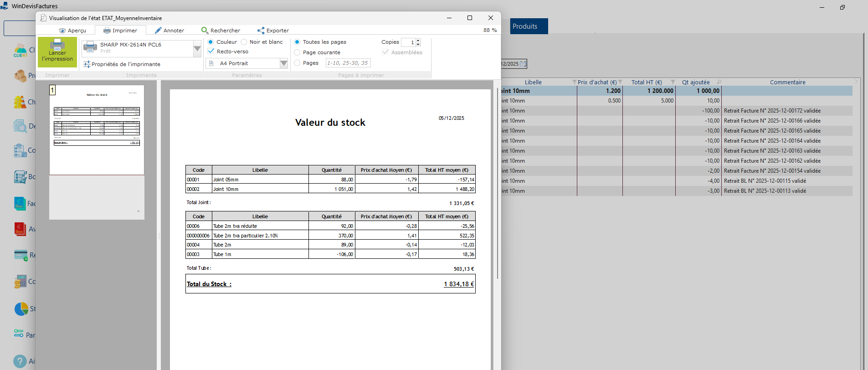The image size is (868, 370).
Task: Open the calculator and coins sidebar icon
Action: [x=20, y=282]
